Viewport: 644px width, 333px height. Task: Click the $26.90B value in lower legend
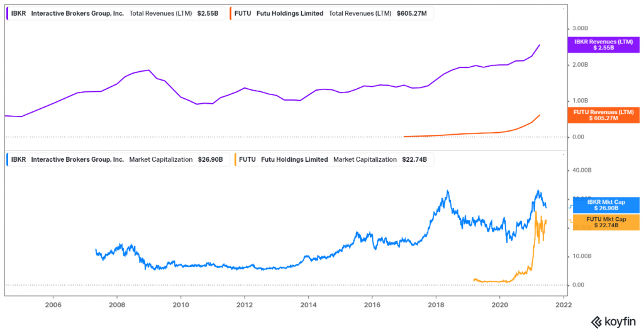209,159
